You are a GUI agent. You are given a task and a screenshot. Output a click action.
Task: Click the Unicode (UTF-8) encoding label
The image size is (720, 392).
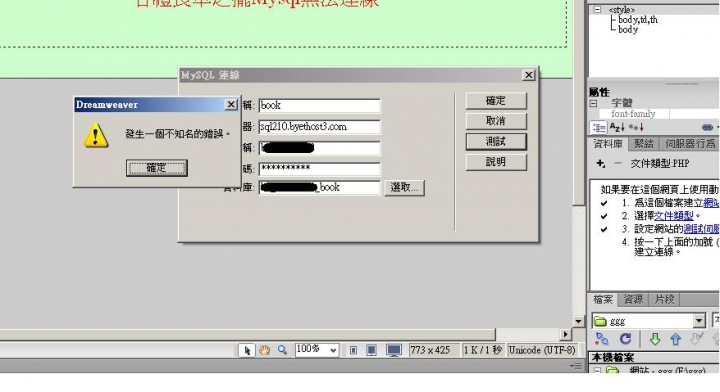pos(542,350)
